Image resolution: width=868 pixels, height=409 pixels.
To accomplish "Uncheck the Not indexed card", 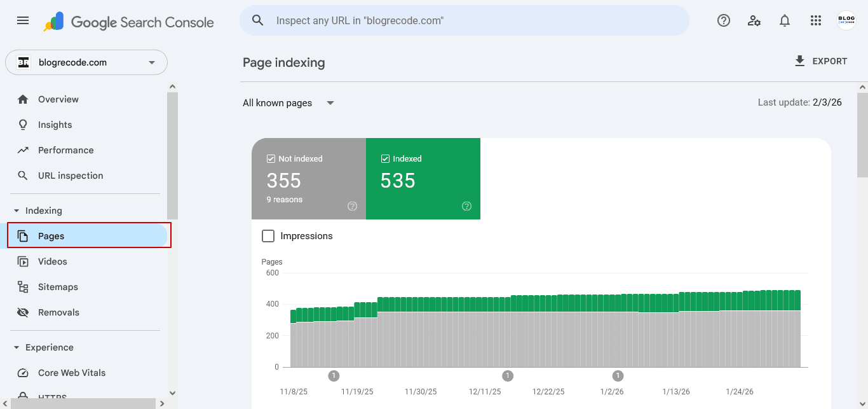I will coord(271,158).
